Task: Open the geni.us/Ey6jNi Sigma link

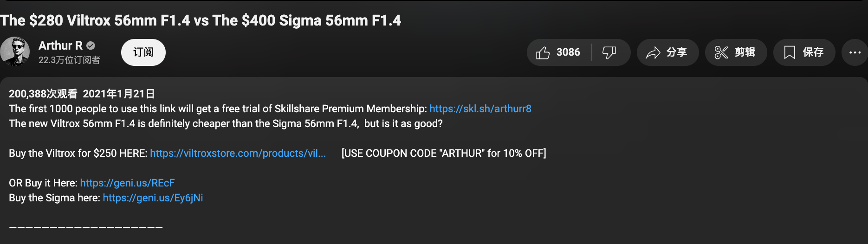Action: coord(153,198)
